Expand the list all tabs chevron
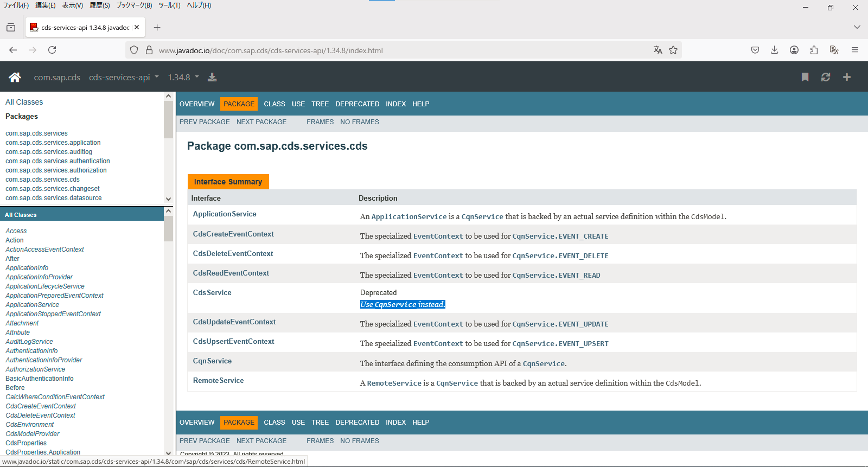 (857, 27)
